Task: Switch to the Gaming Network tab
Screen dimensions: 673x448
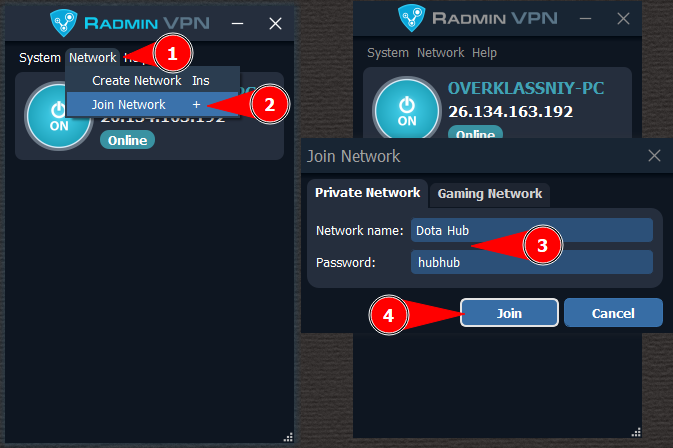Action: click(x=490, y=194)
